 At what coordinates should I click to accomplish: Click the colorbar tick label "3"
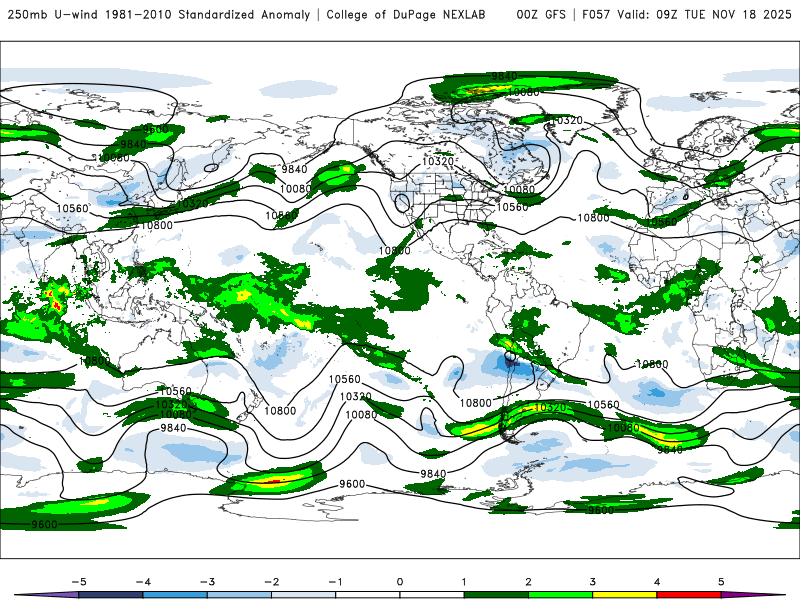click(592, 582)
